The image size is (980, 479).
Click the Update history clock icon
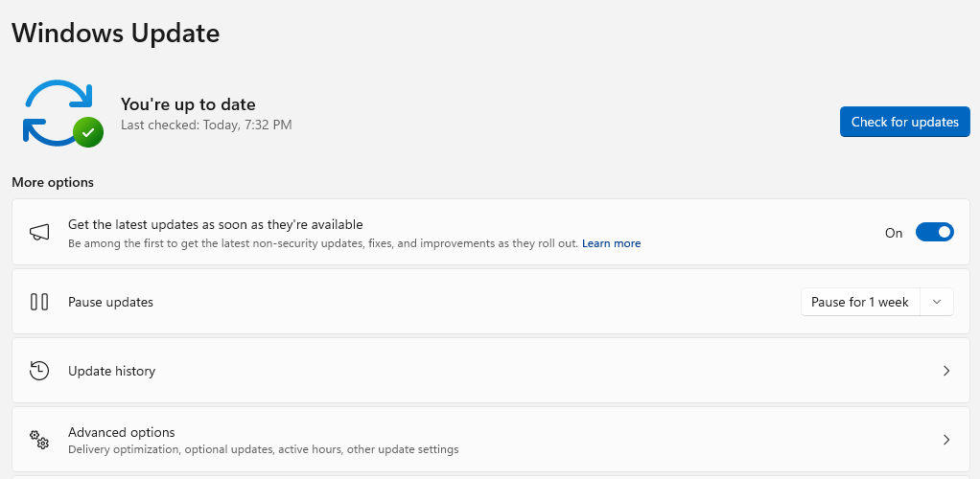(x=39, y=371)
